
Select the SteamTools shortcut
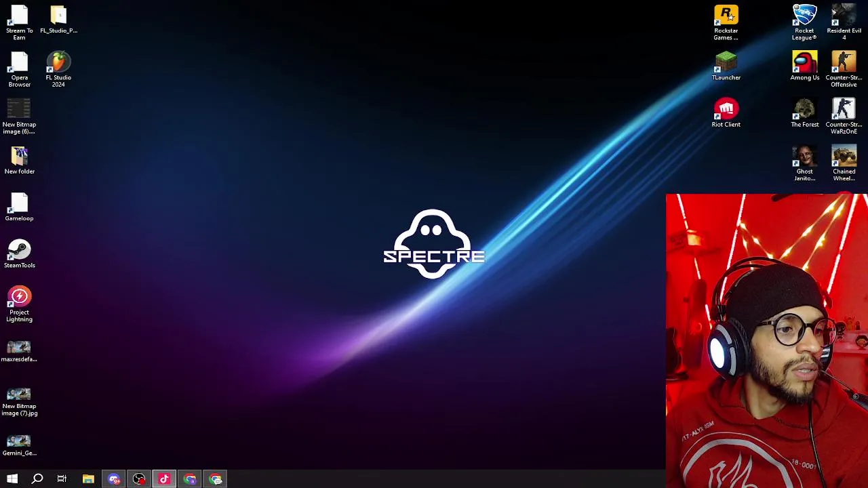pyautogui.click(x=19, y=253)
